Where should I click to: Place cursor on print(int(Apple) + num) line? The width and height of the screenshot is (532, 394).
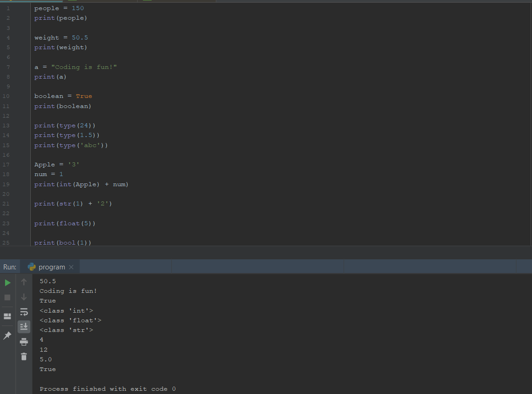[81, 184]
